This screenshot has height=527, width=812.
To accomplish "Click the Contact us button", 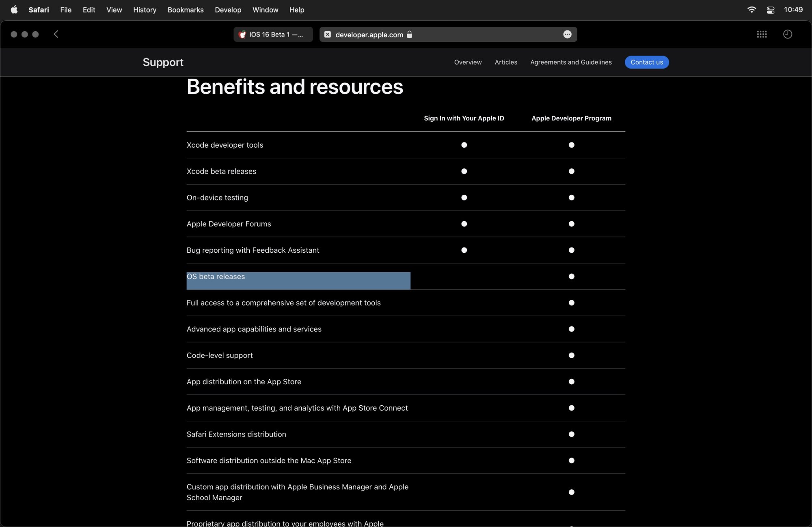I will click(646, 62).
